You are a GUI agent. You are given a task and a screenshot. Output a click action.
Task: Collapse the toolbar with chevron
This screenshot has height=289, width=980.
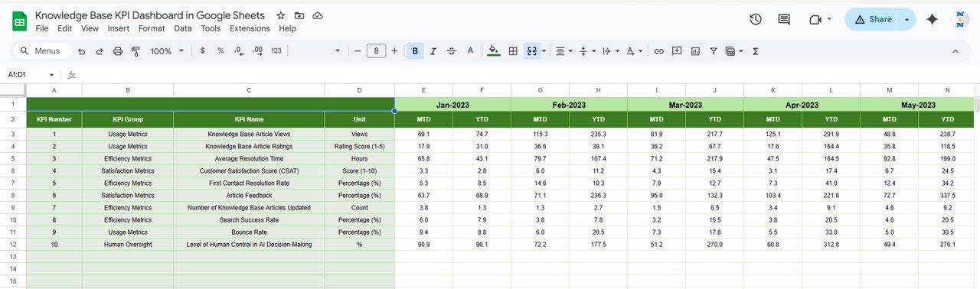click(x=955, y=51)
